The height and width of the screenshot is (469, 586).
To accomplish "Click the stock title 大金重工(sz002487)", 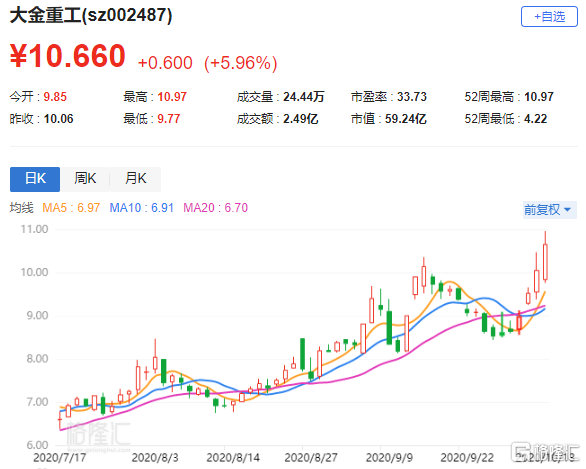I will tap(91, 16).
